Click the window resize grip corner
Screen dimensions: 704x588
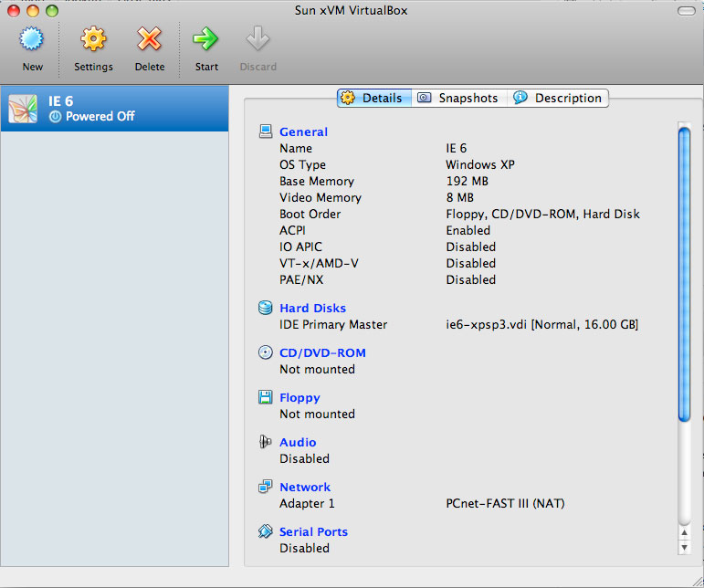pyautogui.click(x=698, y=582)
